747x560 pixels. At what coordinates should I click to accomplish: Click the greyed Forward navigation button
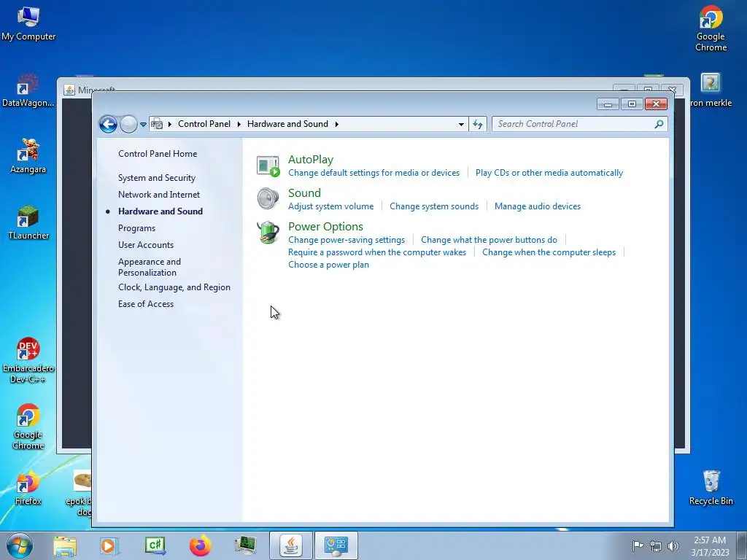pyautogui.click(x=128, y=124)
